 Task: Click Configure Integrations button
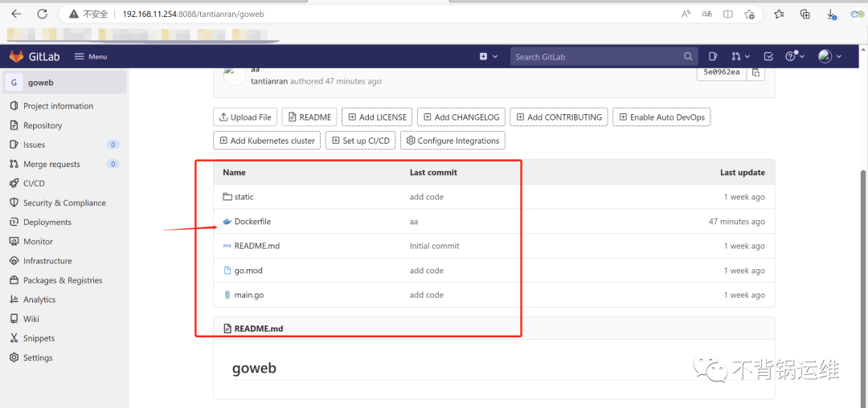[452, 141]
